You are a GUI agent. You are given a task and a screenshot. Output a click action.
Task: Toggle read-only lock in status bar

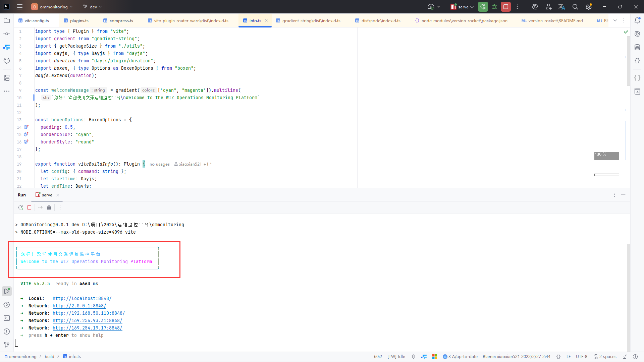point(625,357)
